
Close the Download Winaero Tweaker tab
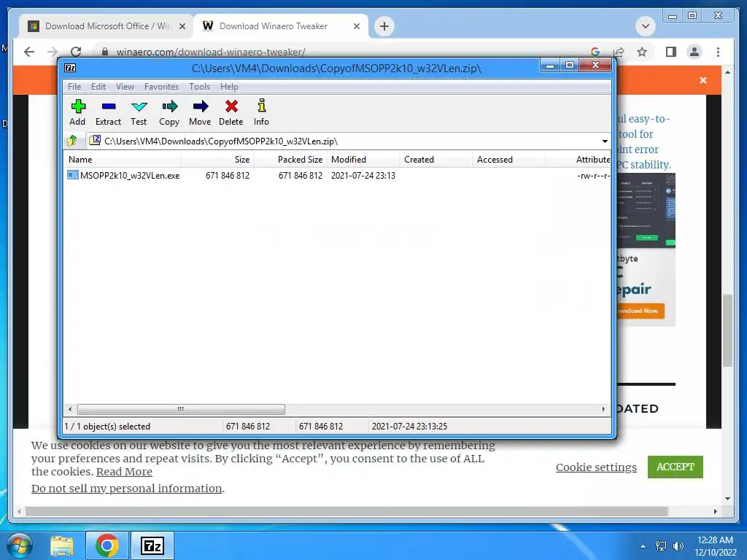356,26
